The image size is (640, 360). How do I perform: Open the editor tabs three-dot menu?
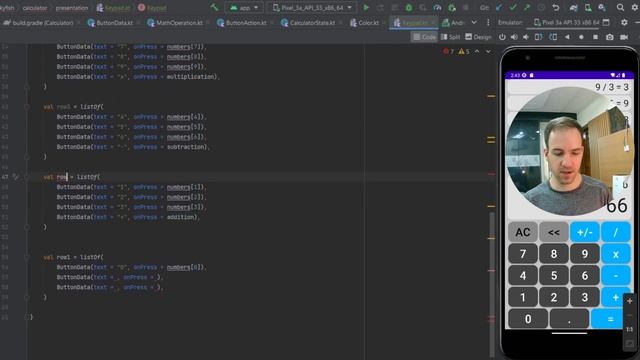coord(488,22)
